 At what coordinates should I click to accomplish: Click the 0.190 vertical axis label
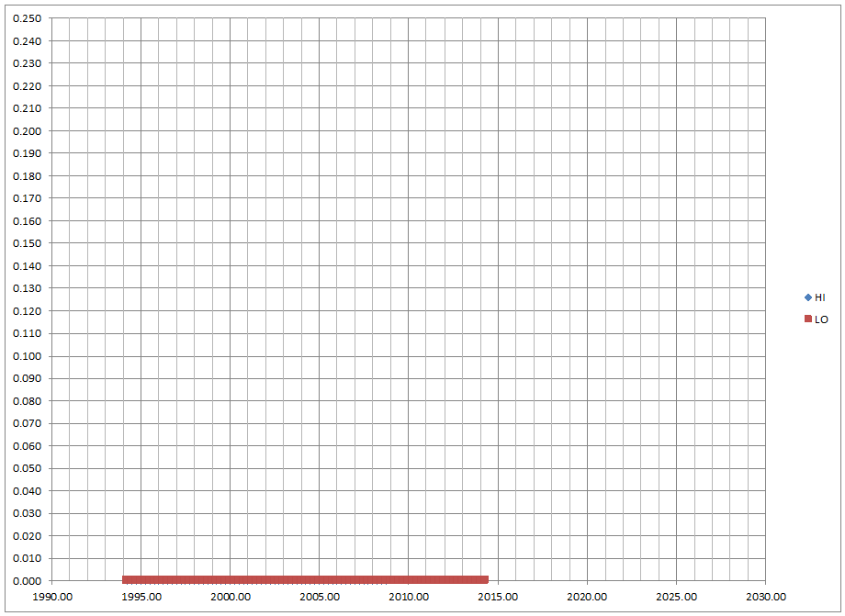click(x=27, y=153)
